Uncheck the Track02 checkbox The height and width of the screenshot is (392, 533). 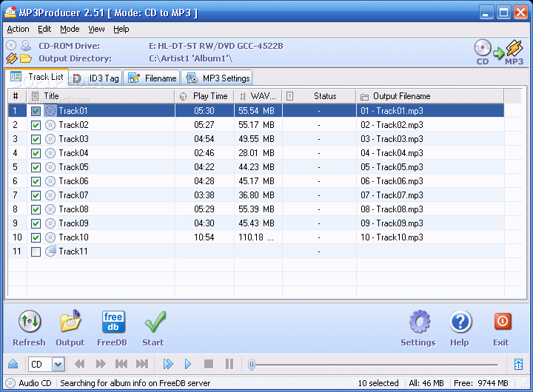coord(36,125)
